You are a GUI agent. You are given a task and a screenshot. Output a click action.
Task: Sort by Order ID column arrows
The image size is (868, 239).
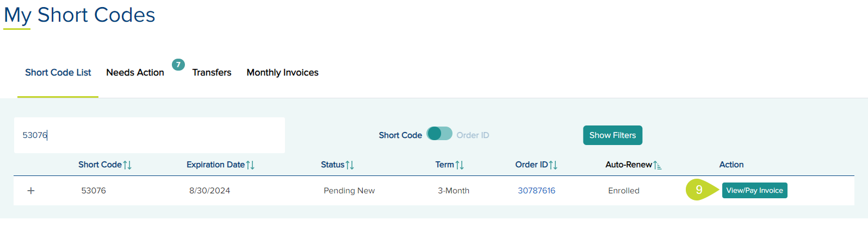click(553, 165)
